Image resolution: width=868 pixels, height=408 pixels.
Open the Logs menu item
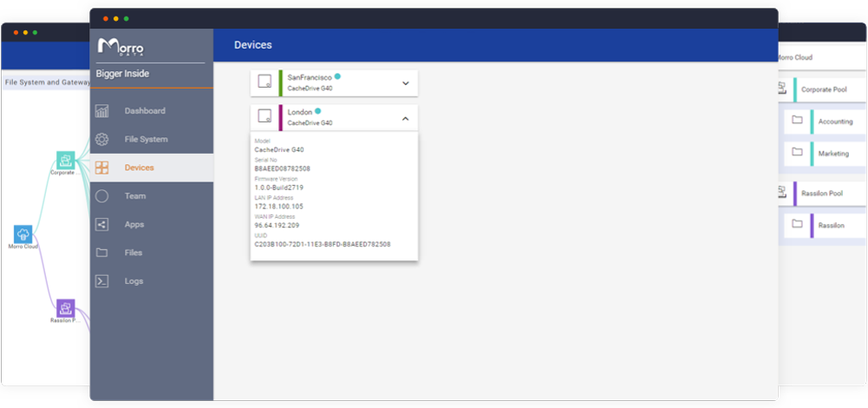[152, 281]
